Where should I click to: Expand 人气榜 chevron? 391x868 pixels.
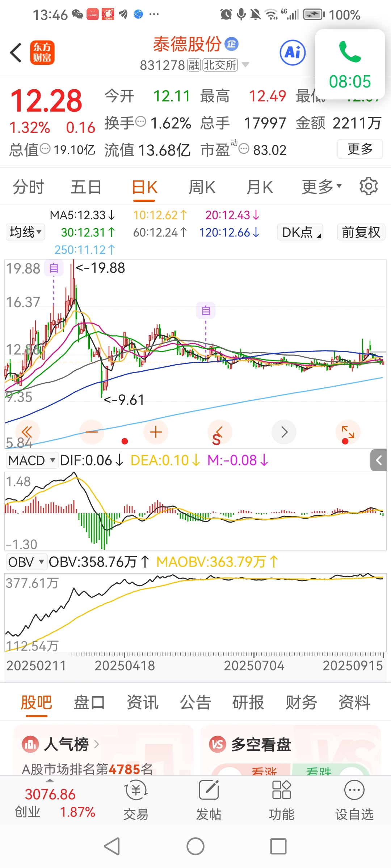(x=96, y=744)
